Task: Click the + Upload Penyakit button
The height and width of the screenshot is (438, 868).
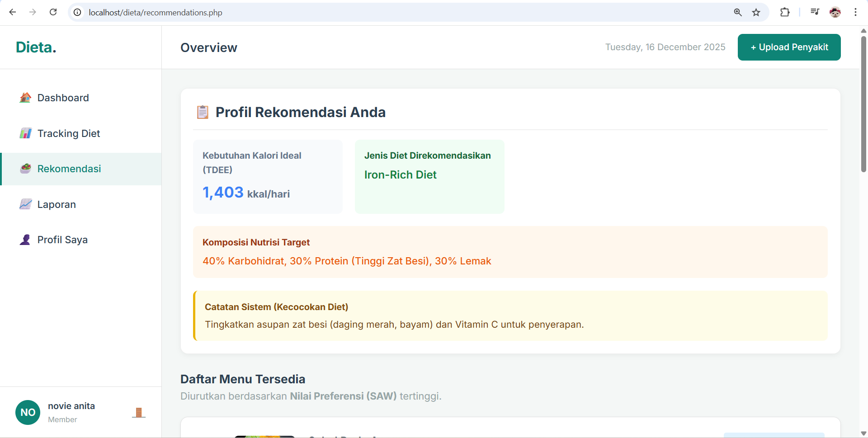Action: [x=789, y=47]
